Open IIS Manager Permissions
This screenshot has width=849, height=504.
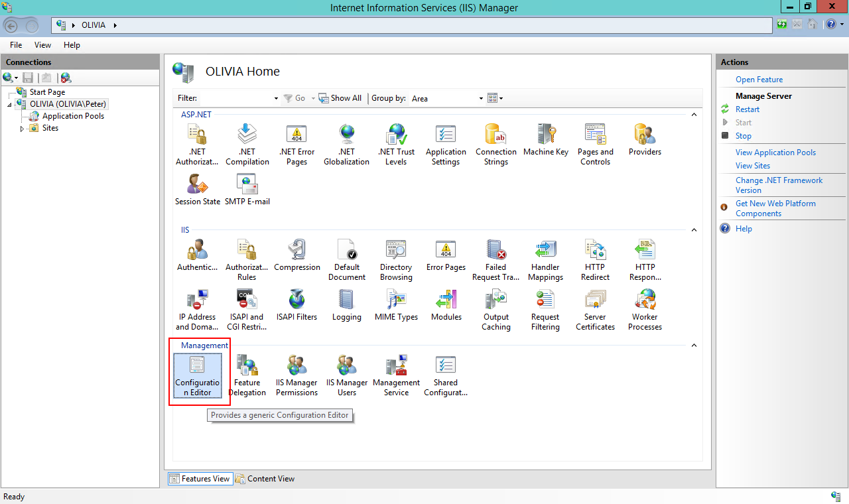click(296, 375)
